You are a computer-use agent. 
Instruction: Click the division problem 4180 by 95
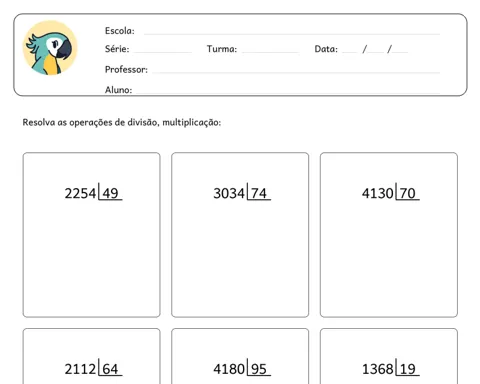tap(242, 369)
